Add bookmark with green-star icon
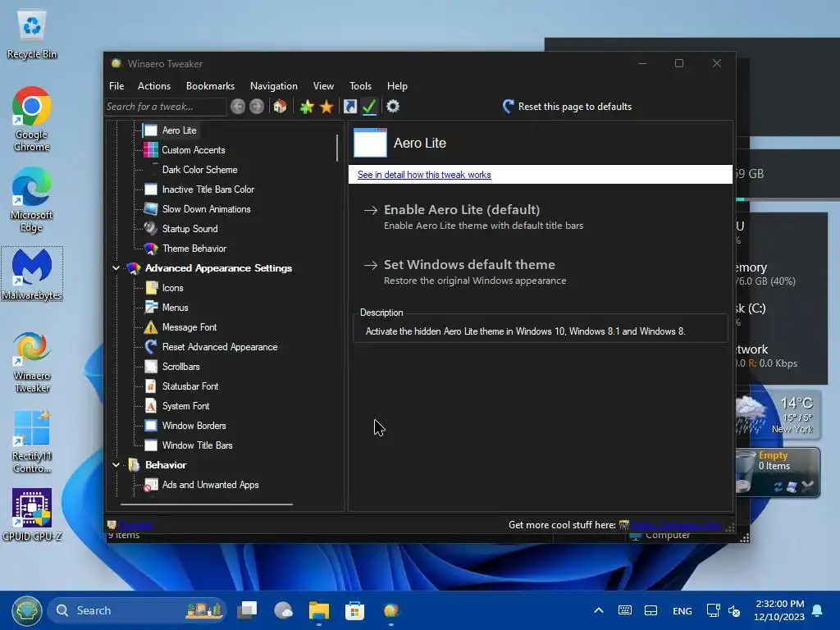The width and height of the screenshot is (840, 630). coord(307,107)
